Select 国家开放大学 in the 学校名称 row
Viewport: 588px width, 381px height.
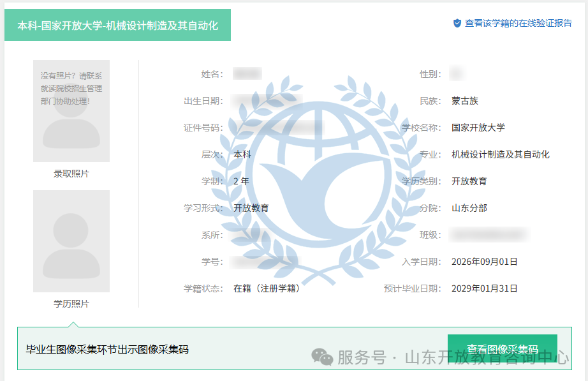(x=478, y=128)
